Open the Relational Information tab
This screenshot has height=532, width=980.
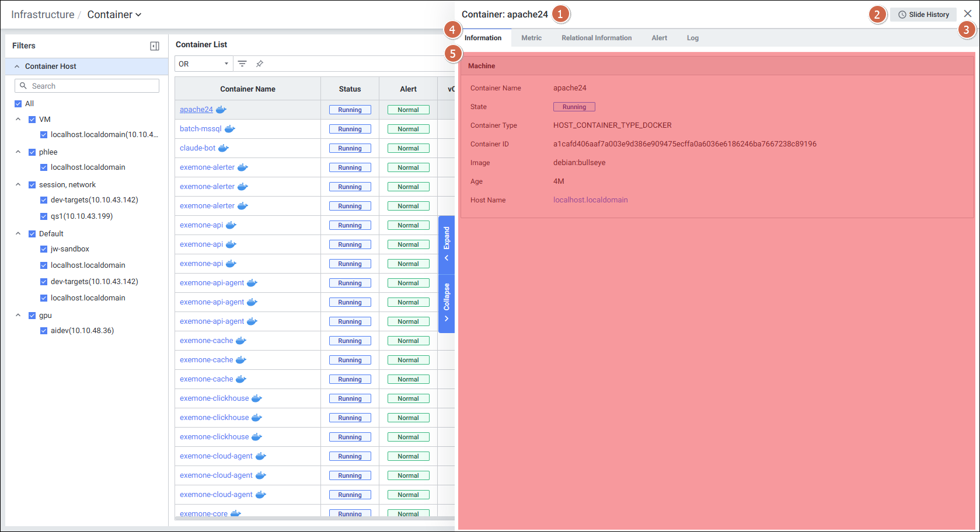tap(597, 38)
